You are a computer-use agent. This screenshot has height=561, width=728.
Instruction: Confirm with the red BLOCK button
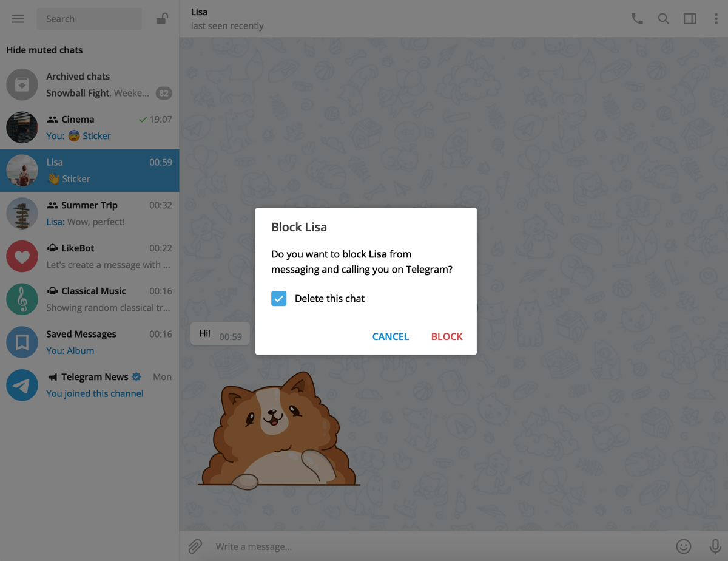point(447,336)
